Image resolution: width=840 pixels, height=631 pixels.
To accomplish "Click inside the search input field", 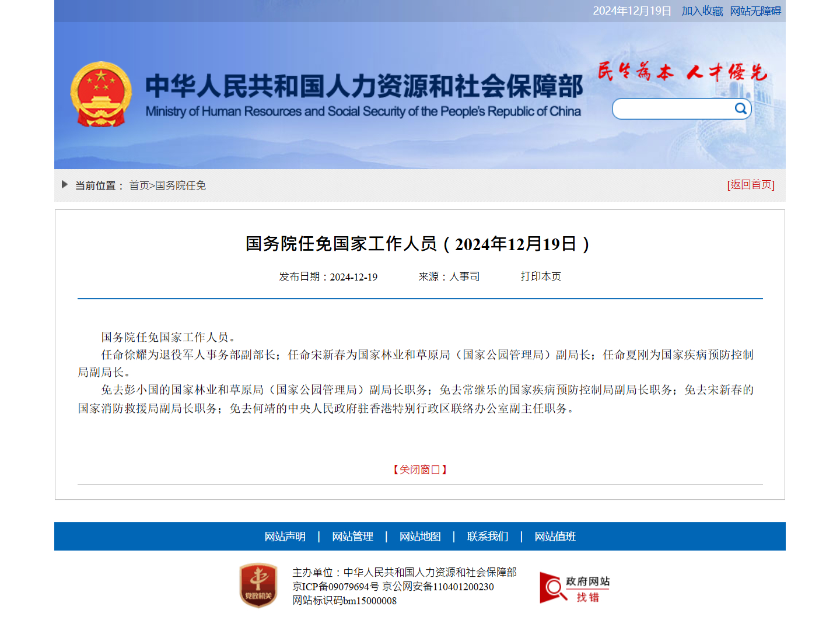I will pos(671,108).
